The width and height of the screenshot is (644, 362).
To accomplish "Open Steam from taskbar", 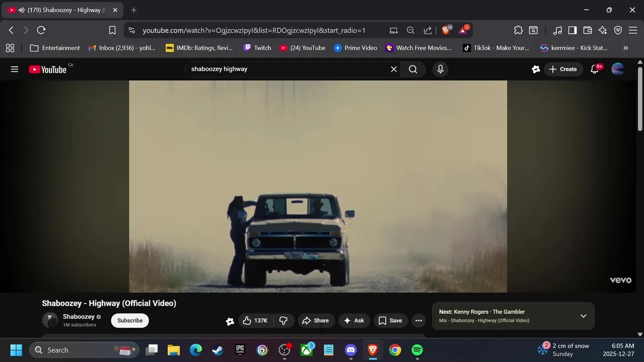I will coord(218,350).
